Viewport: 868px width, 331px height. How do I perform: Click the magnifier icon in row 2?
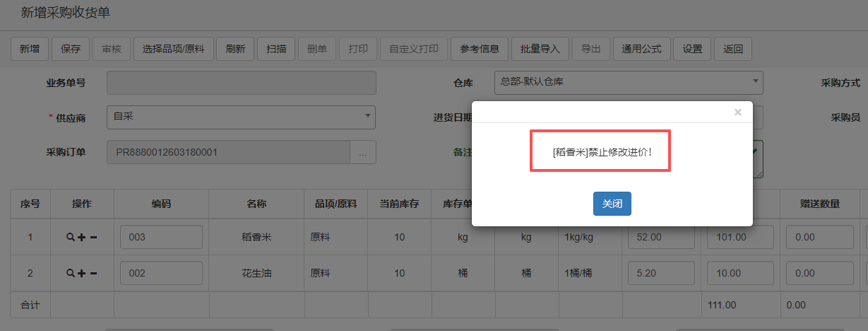pos(70,274)
